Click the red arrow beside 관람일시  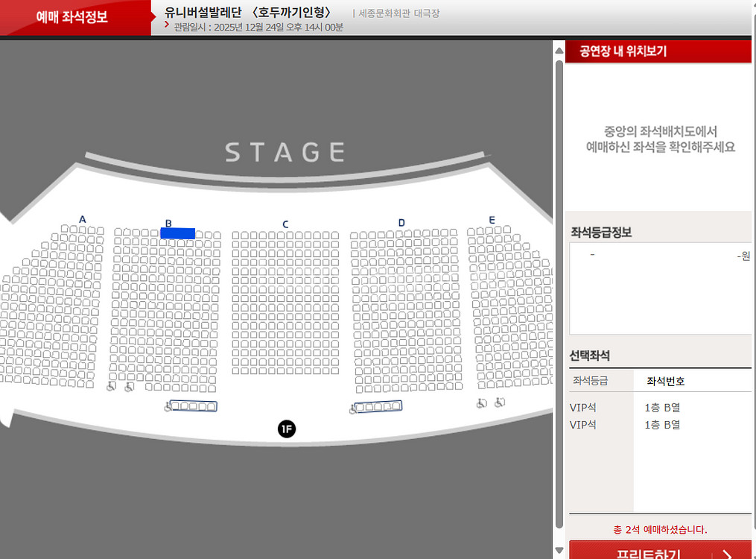pyautogui.click(x=167, y=25)
